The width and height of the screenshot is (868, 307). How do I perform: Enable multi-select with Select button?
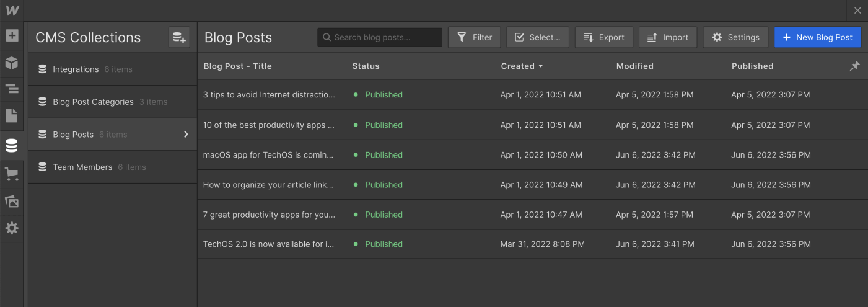pyautogui.click(x=537, y=37)
